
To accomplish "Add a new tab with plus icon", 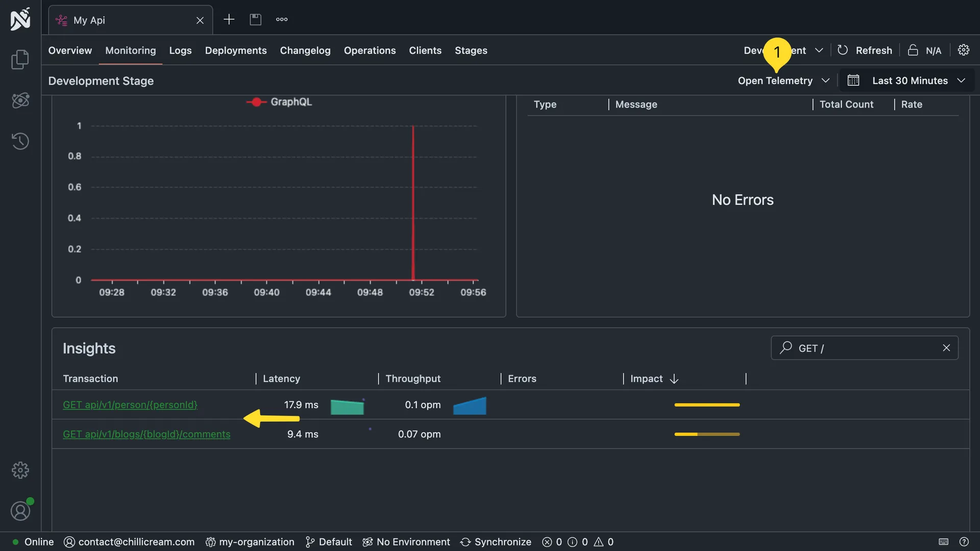I will [x=229, y=19].
